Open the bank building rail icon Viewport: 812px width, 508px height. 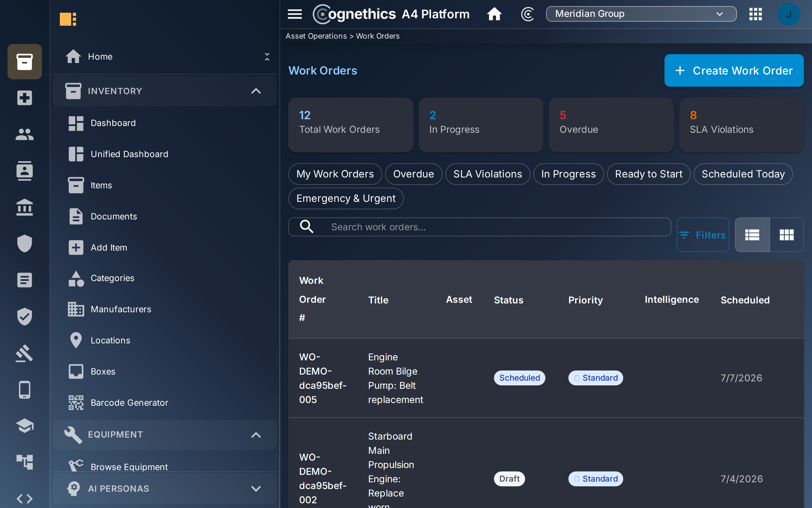point(24,207)
